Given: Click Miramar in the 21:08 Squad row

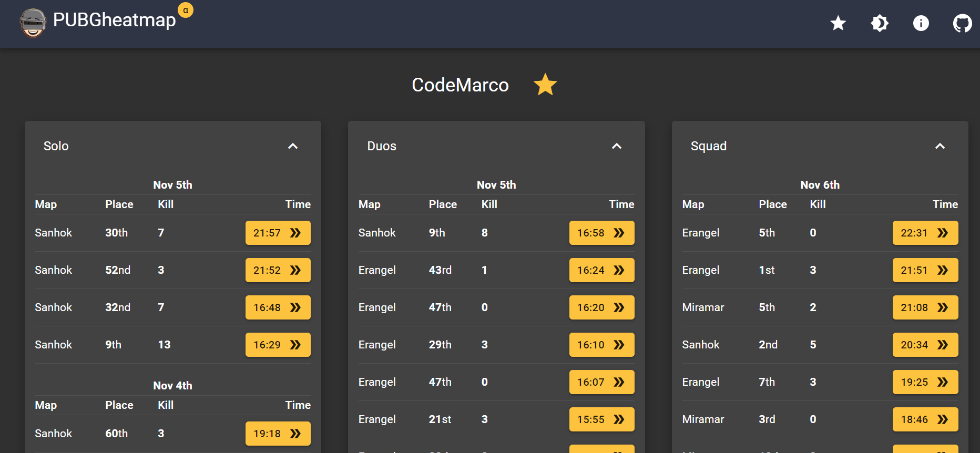Looking at the screenshot, I should click(x=703, y=307).
